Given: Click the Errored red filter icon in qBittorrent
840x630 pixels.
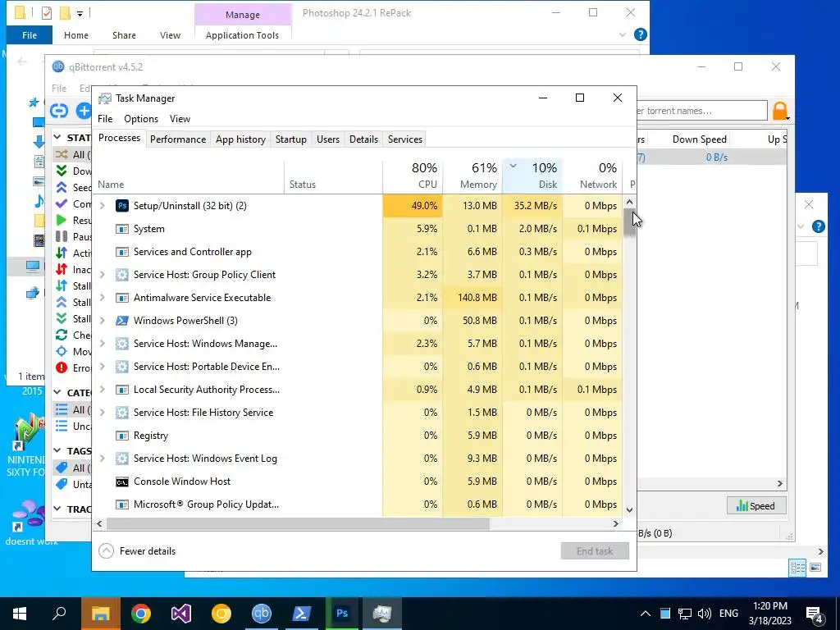Looking at the screenshot, I should click(62, 368).
